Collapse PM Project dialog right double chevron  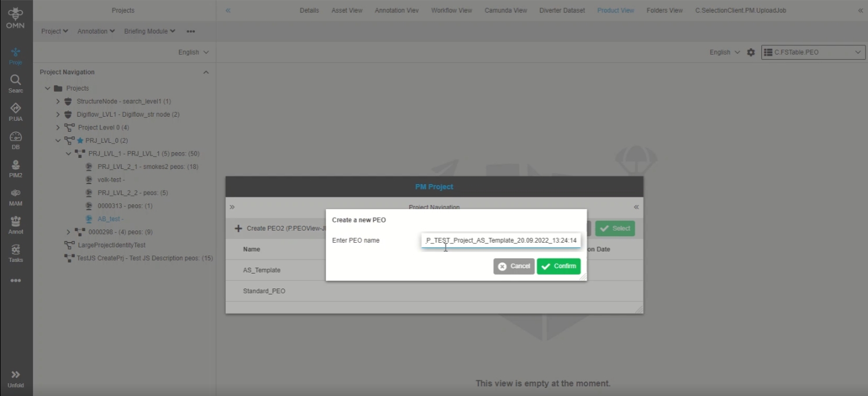click(x=636, y=207)
